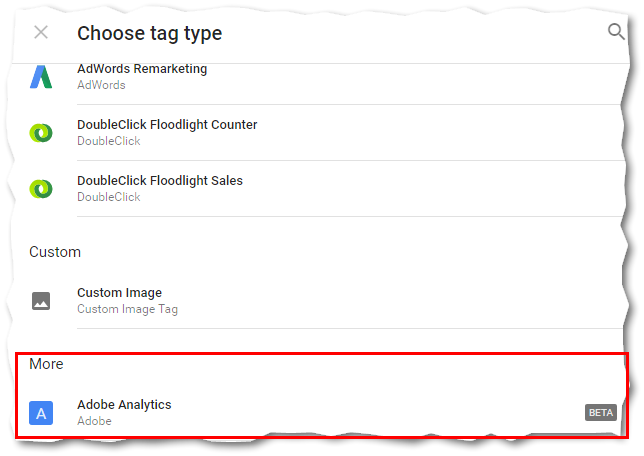Click the Custom Image picture icon

click(x=41, y=301)
